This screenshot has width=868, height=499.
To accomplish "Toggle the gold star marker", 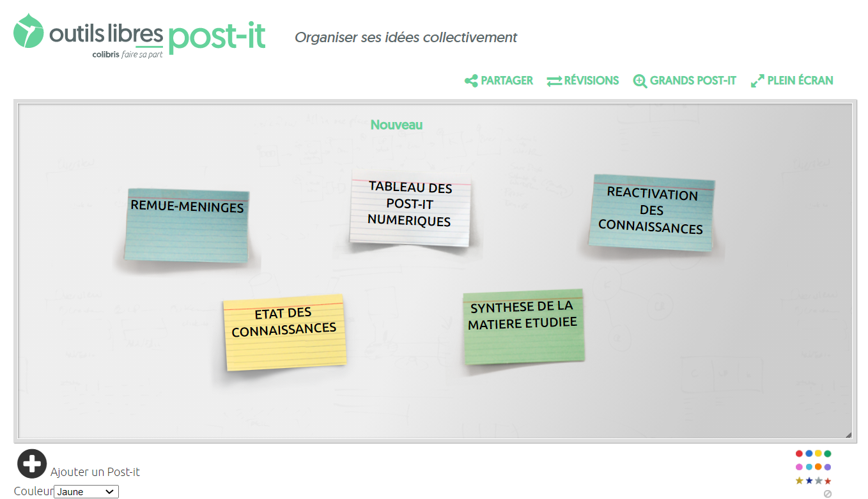I will 799,480.
